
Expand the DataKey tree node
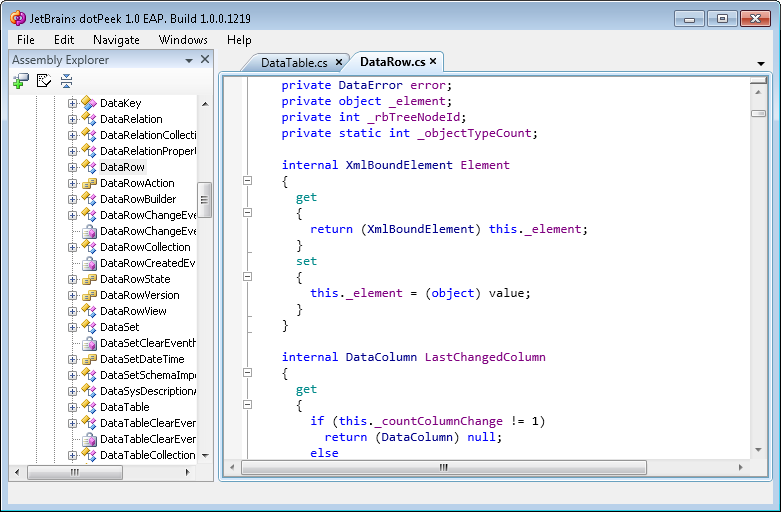click(x=72, y=103)
